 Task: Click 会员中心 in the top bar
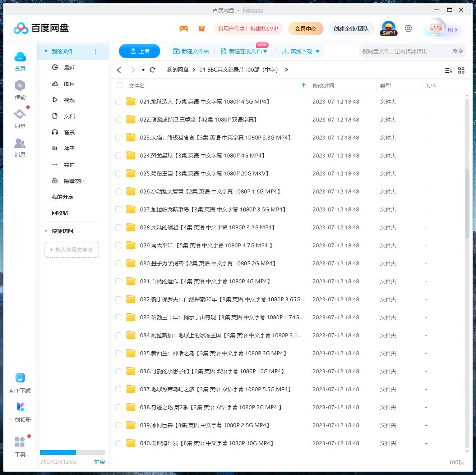click(x=305, y=28)
